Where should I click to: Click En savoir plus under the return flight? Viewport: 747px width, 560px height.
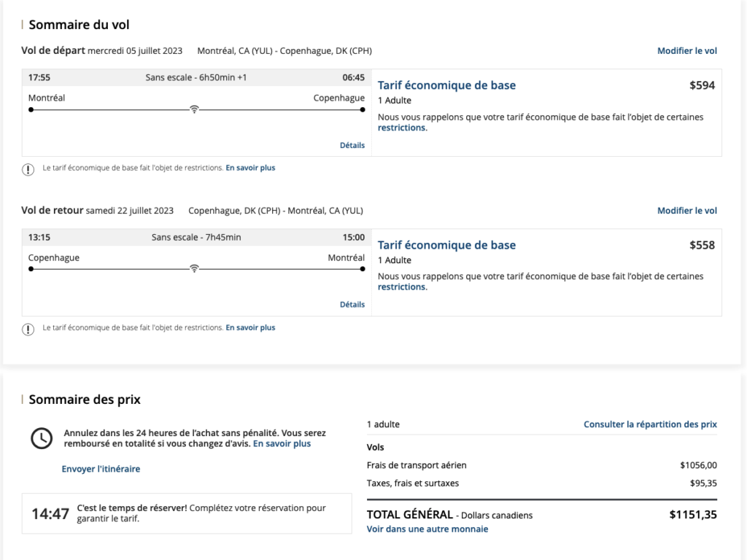pos(250,327)
